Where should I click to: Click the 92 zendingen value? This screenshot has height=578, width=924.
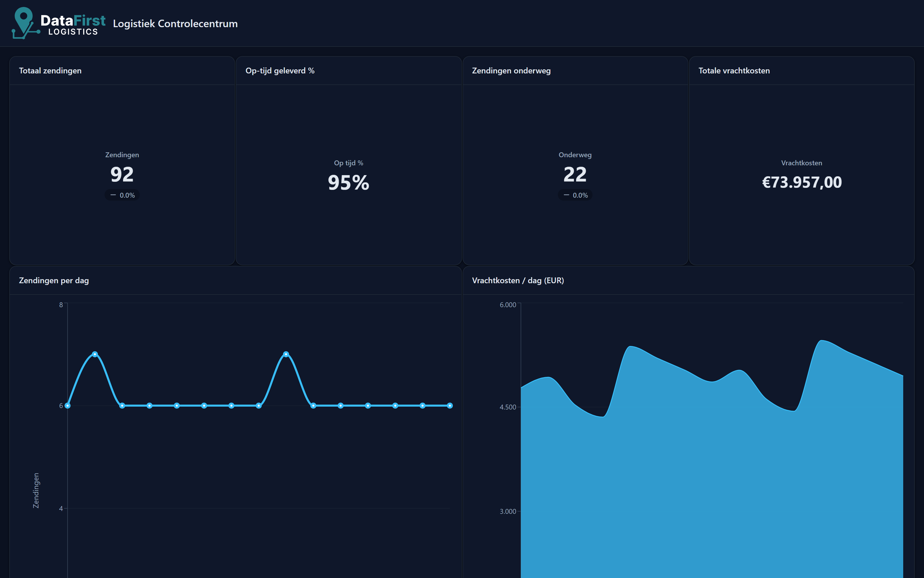pos(122,175)
